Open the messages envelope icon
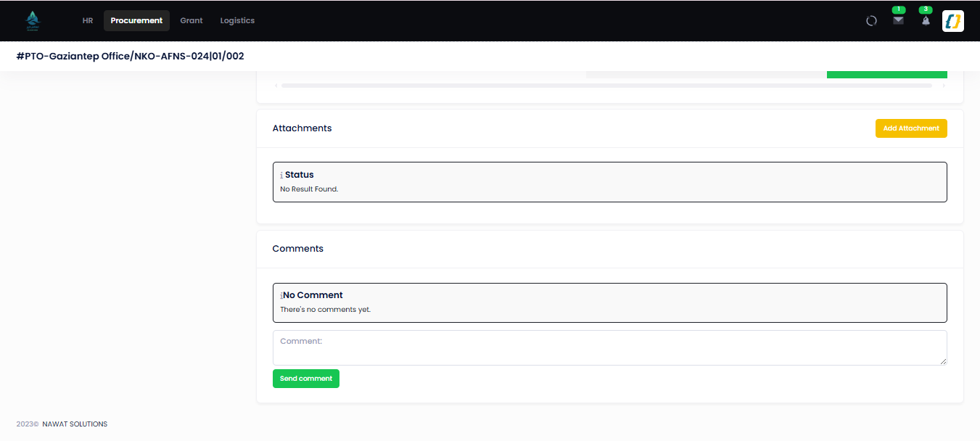The image size is (980, 441). pyautogui.click(x=898, y=20)
